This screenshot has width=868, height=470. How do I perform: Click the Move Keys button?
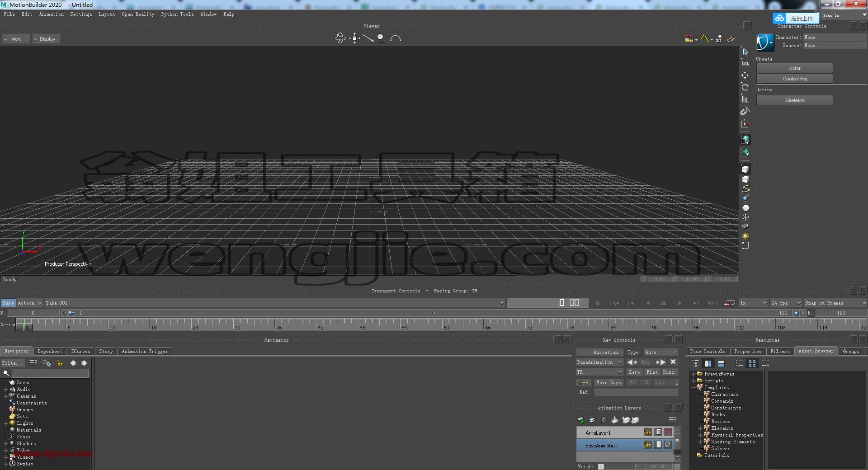(x=609, y=382)
